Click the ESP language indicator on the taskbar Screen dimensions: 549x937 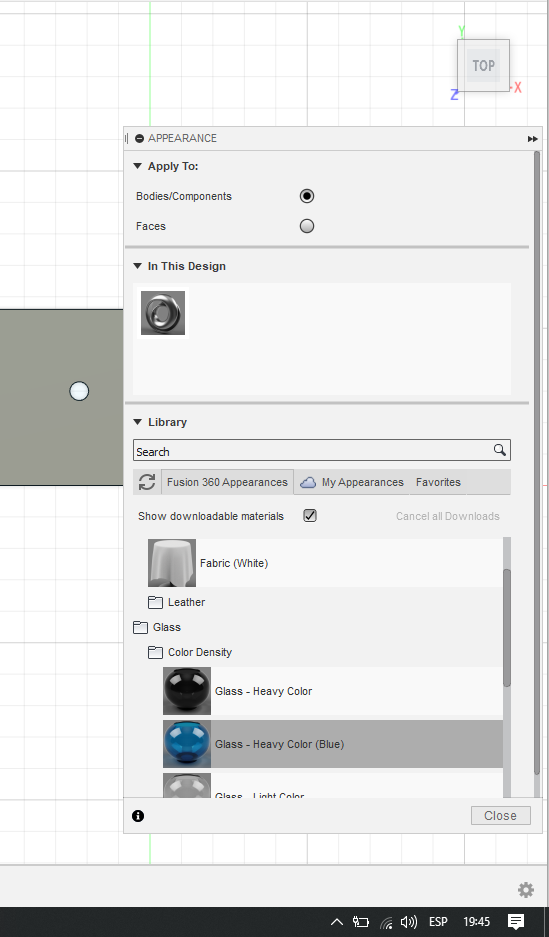coord(438,921)
